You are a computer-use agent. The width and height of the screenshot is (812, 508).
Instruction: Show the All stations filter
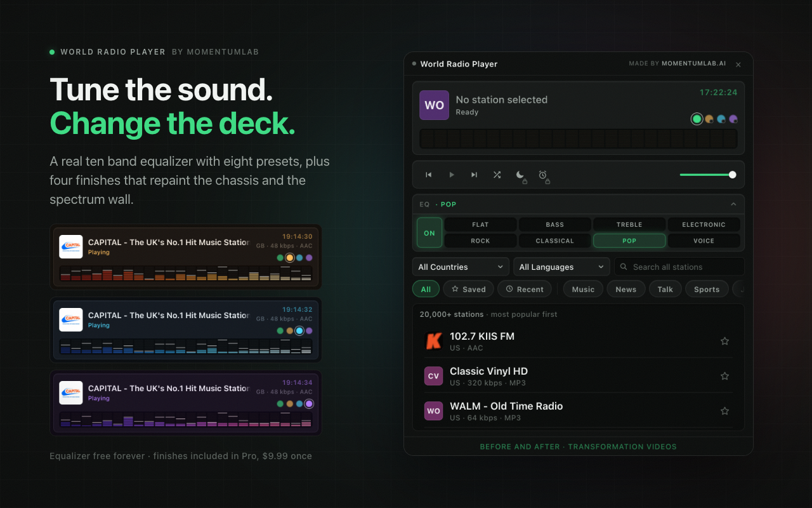tap(426, 289)
